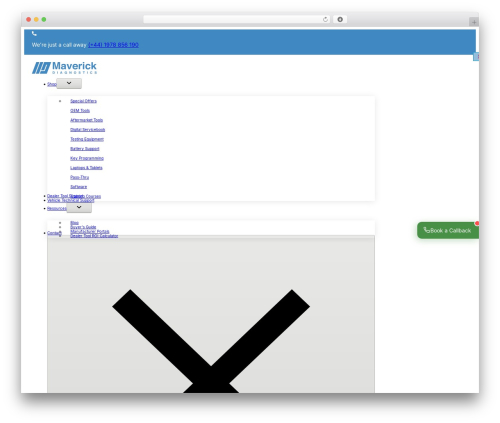Click the phone icon in blue banner

coord(34,34)
